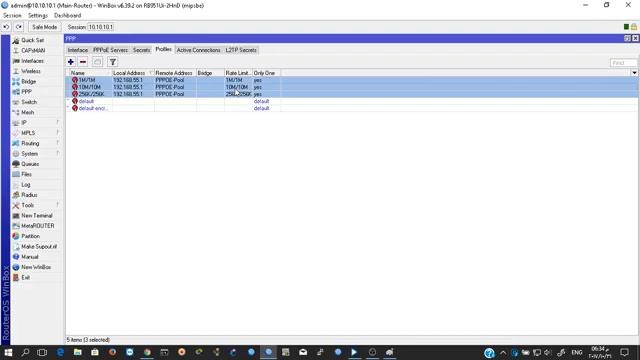Open the Bridge sidebar entry
Image resolution: width=640 pixels, height=360 pixels.
coord(29,82)
